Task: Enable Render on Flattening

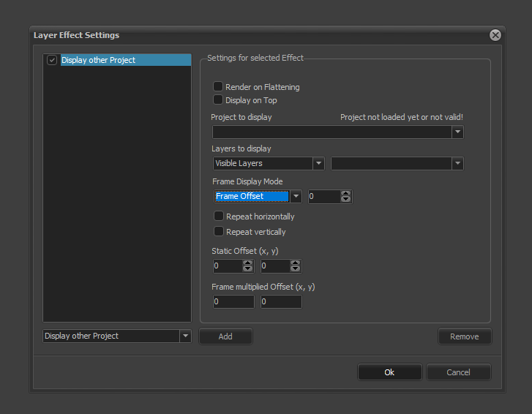Action: tap(218, 86)
